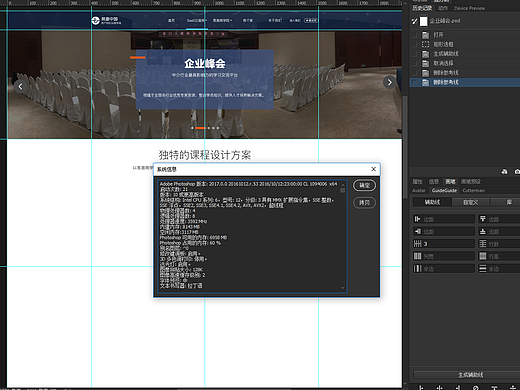Select the 生成辅助线 history state

coord(446,54)
